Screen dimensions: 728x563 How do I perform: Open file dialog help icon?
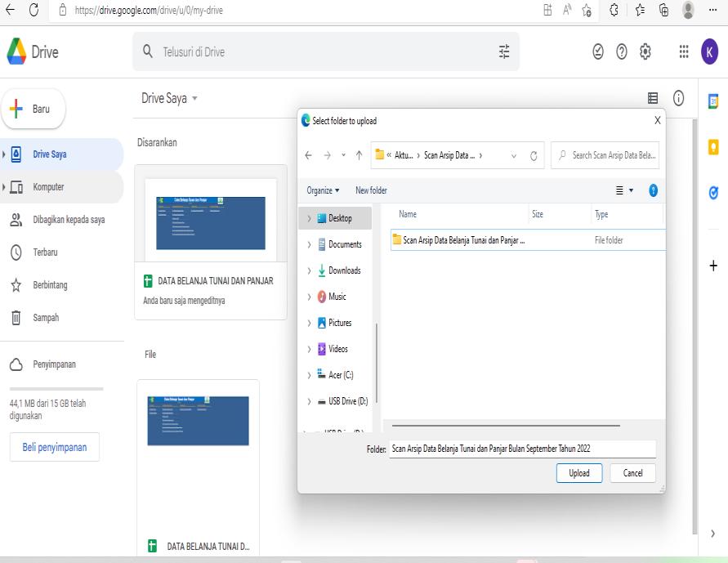point(654,190)
